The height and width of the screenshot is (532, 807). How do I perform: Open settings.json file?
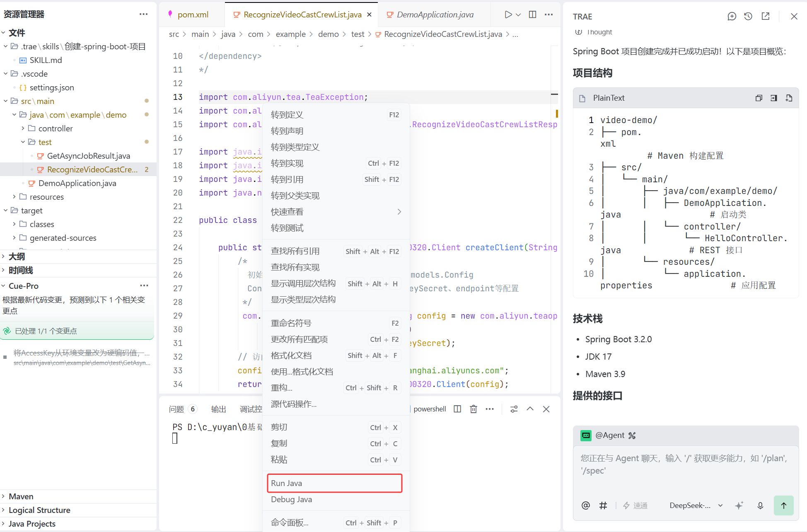tap(52, 87)
